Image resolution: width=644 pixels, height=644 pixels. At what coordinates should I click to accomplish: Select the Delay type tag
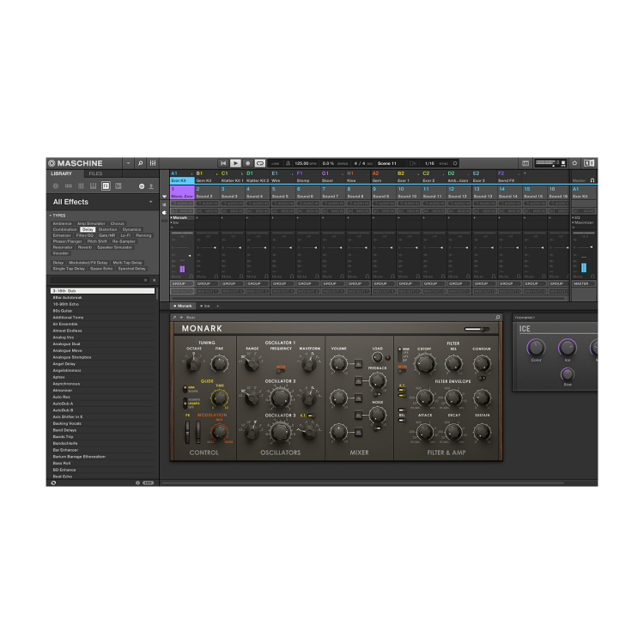click(88, 229)
